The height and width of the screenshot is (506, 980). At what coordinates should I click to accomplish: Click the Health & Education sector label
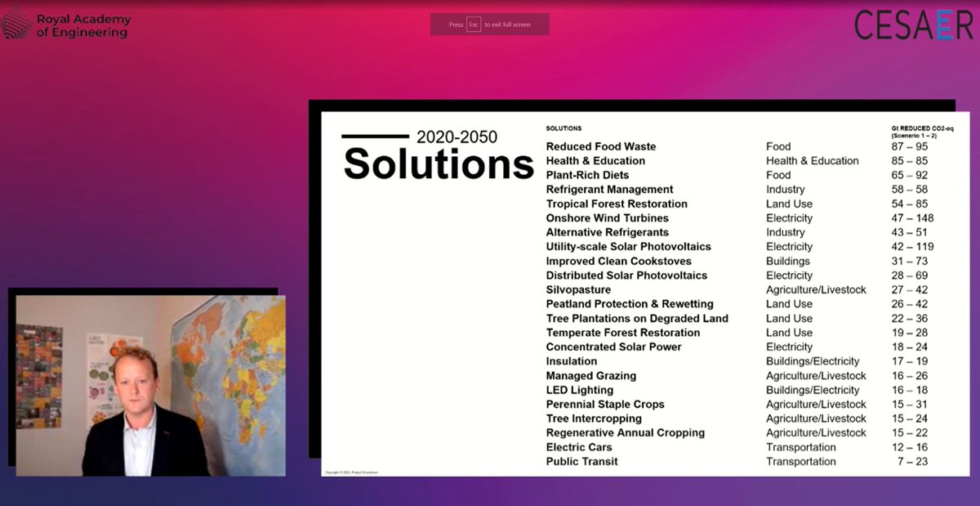(x=812, y=161)
